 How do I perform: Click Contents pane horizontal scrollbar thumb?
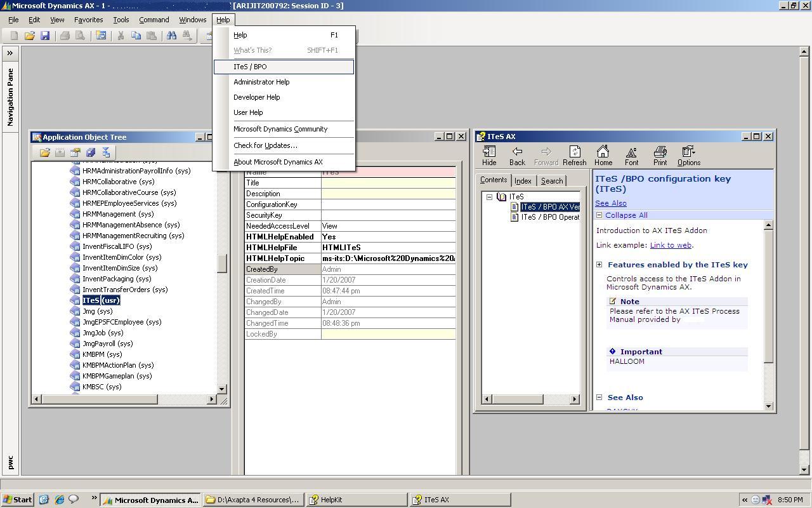click(x=516, y=399)
